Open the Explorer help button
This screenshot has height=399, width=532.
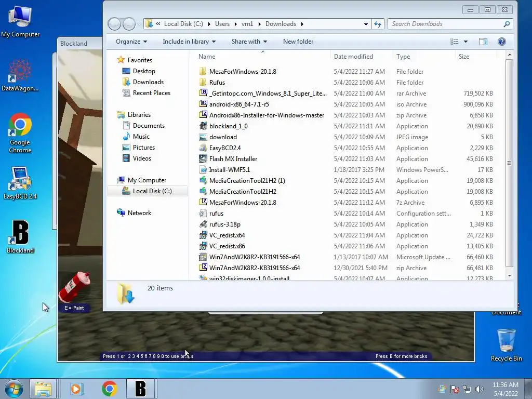click(502, 42)
